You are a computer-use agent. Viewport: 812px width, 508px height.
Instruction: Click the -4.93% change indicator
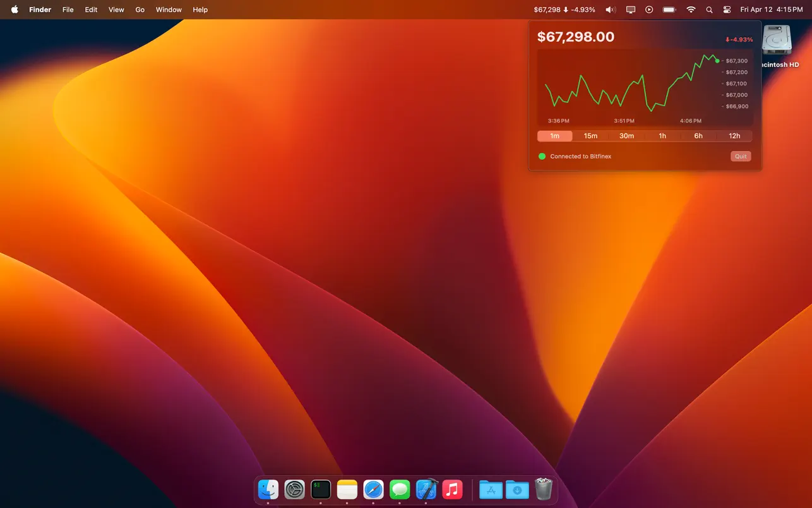click(739, 39)
